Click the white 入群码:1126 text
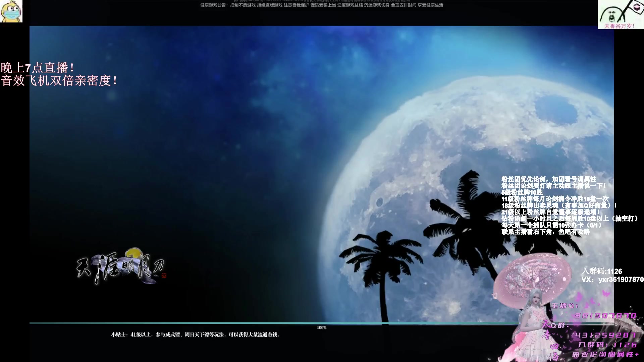Screen dimensions: 644x362 pos(602,271)
